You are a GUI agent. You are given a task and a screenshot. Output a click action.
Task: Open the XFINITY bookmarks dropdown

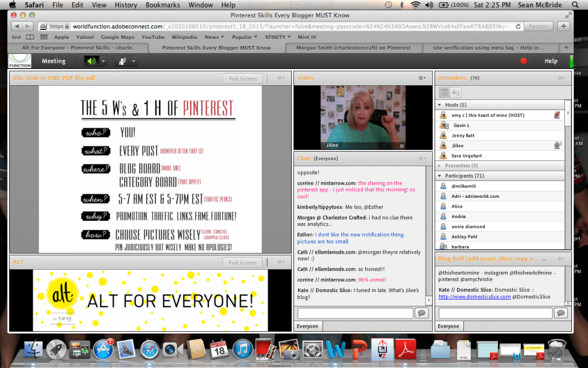point(278,37)
